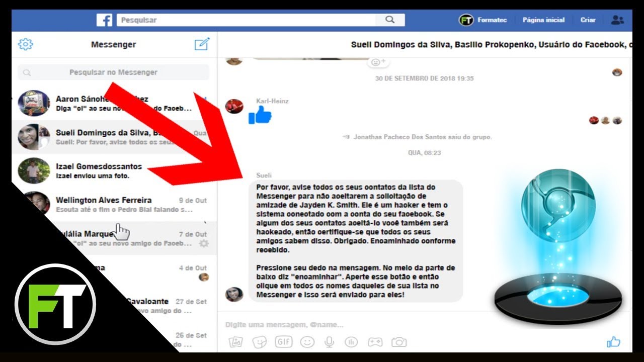Click the '7 de Out' date
This screenshot has width=644, height=362.
(x=193, y=234)
